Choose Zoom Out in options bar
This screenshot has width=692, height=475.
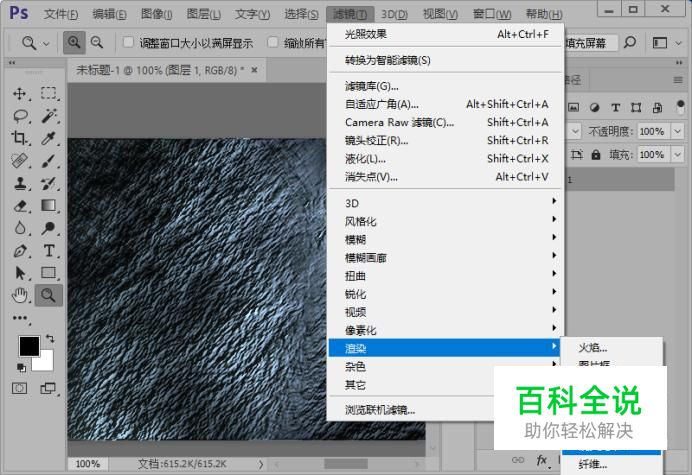[97, 43]
